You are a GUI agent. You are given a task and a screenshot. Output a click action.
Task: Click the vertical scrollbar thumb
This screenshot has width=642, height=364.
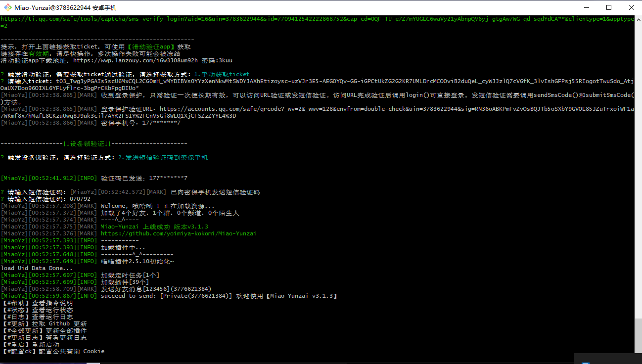638,336
